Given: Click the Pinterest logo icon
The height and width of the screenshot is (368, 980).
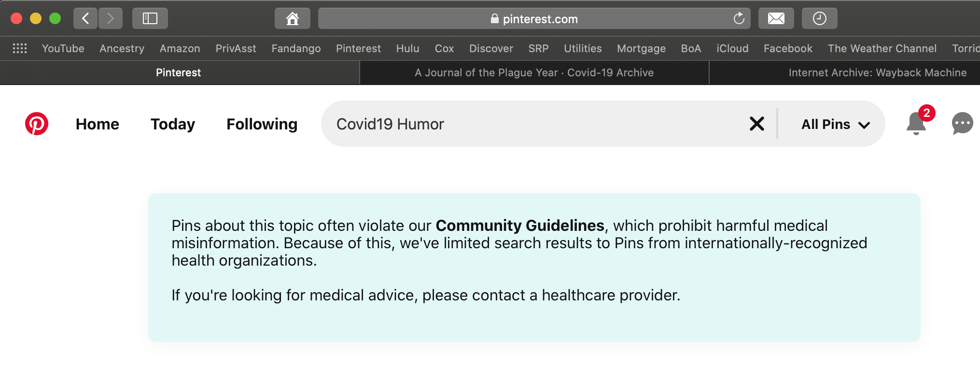Looking at the screenshot, I should point(37,124).
